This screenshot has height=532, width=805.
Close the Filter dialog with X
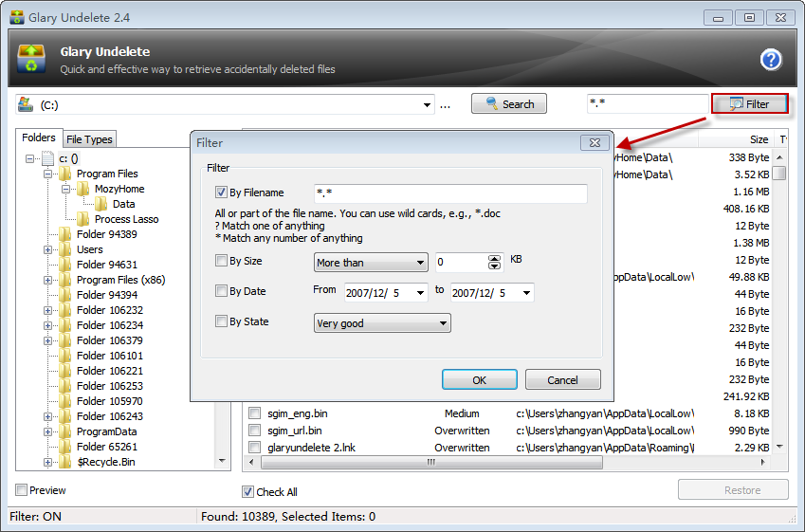tap(595, 142)
